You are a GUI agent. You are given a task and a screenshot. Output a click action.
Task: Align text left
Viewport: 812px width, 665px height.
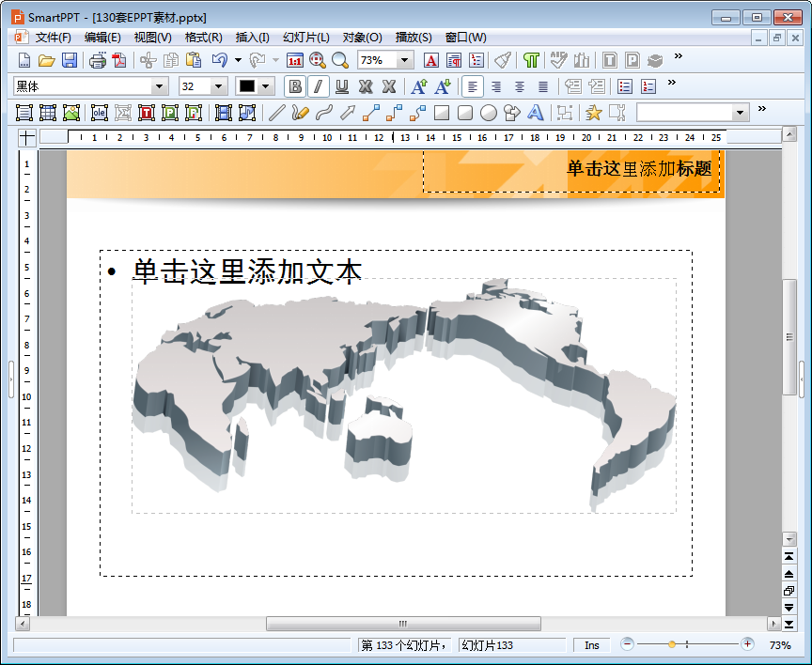(x=473, y=86)
